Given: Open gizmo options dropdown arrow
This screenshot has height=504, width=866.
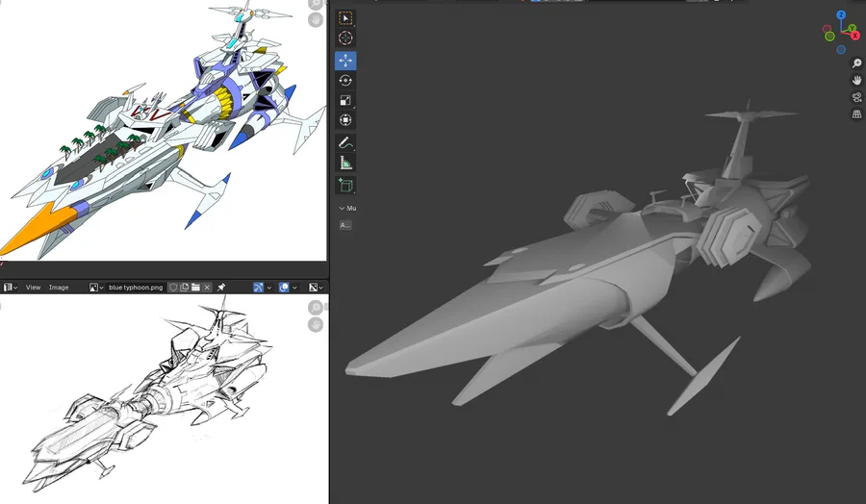Looking at the screenshot, I should click(x=269, y=287).
